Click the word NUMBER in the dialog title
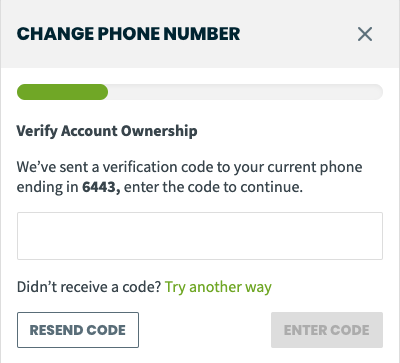 [202, 34]
